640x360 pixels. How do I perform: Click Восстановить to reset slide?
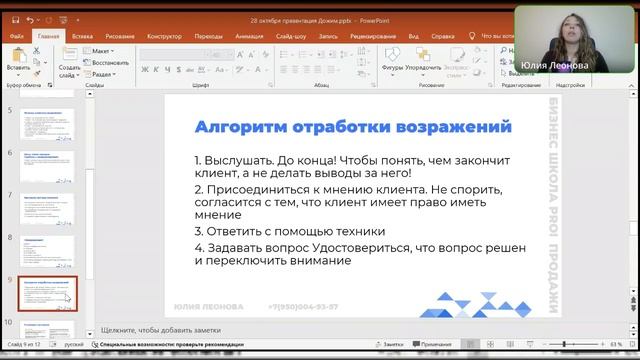pos(106,63)
